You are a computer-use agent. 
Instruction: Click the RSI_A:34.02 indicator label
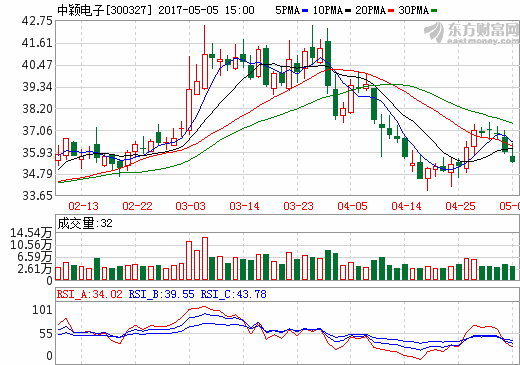coord(89,294)
